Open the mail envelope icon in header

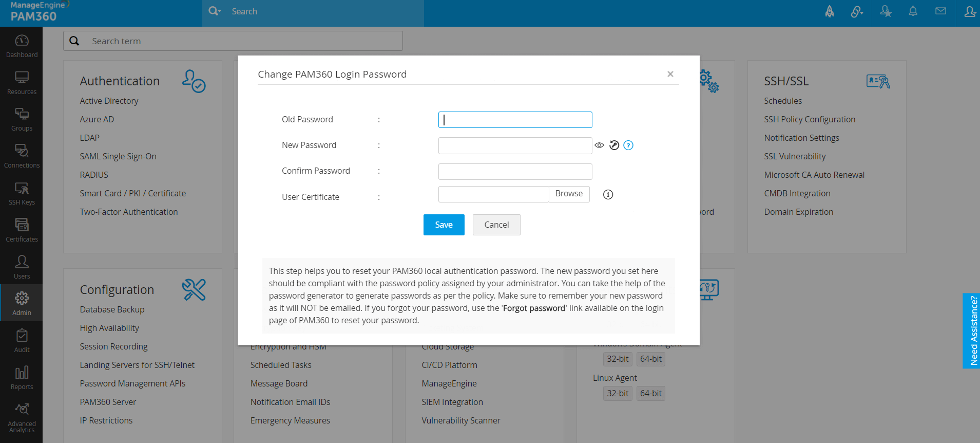click(940, 11)
